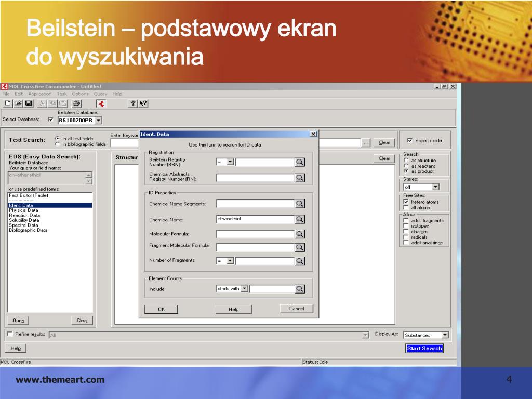
Task: Open lookup for Chemical Abstracts Registry Number
Action: coord(300,178)
